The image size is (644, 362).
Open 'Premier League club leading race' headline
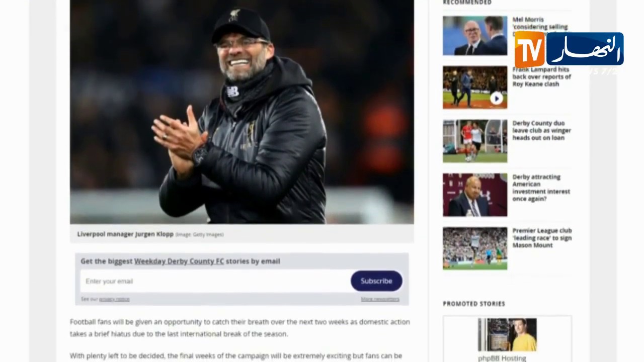tap(542, 238)
